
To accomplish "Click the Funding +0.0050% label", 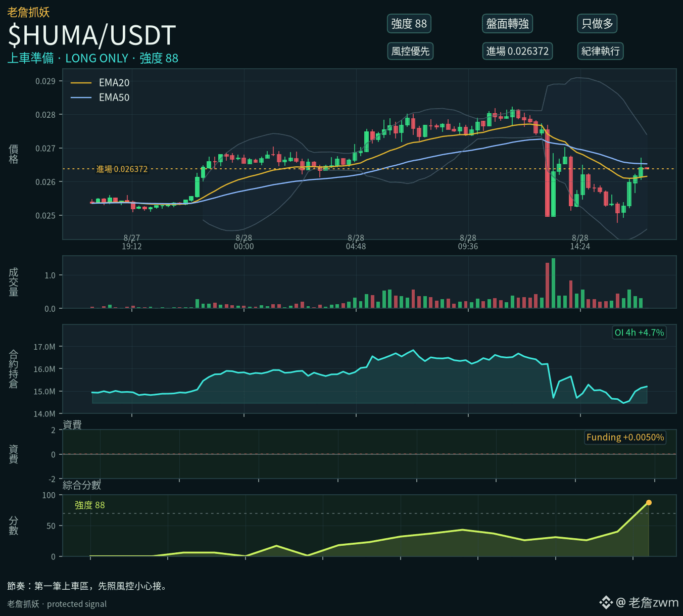I will click(625, 437).
